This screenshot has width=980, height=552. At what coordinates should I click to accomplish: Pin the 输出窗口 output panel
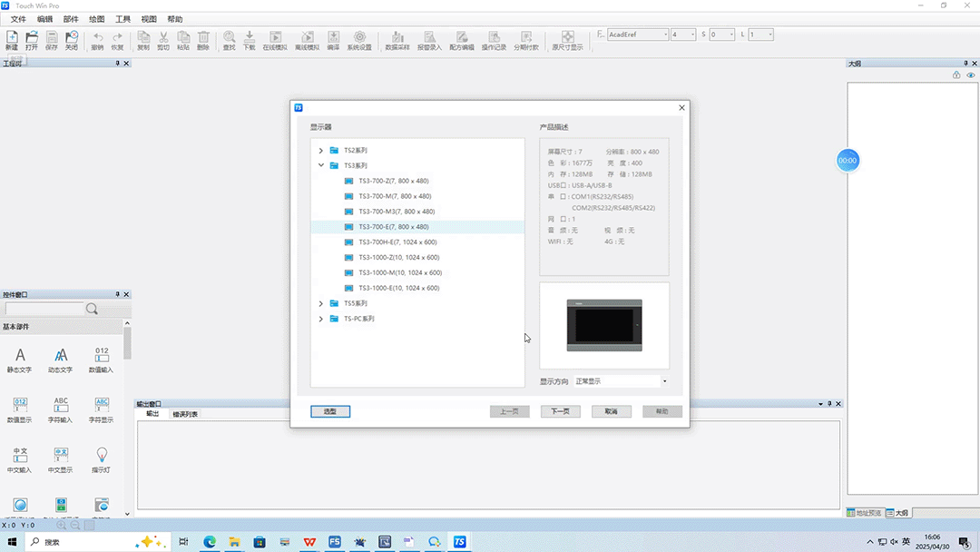click(829, 404)
